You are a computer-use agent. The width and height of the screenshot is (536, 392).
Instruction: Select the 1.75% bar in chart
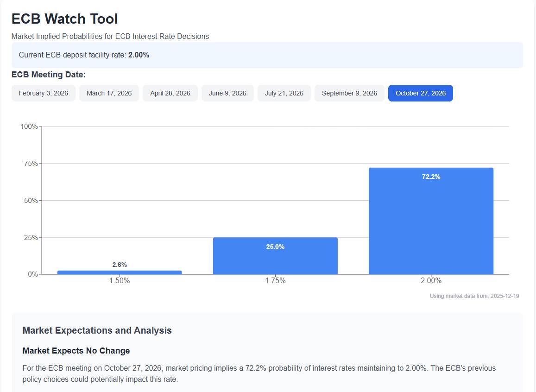coord(275,257)
